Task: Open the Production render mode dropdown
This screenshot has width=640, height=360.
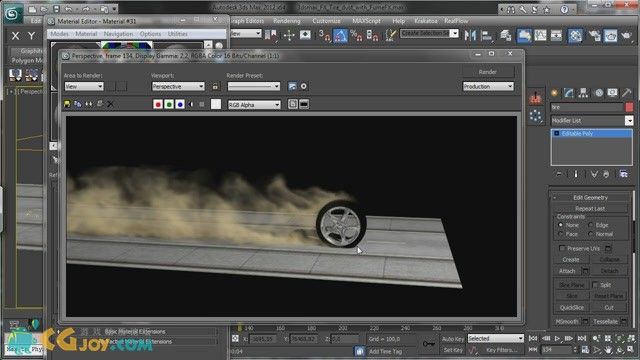Action: (488, 87)
